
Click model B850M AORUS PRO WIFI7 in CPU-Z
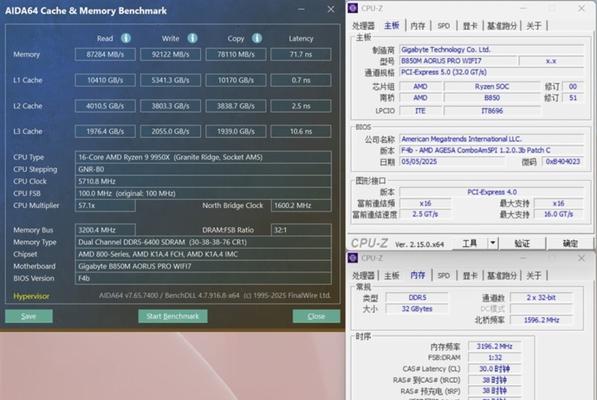pos(458,61)
